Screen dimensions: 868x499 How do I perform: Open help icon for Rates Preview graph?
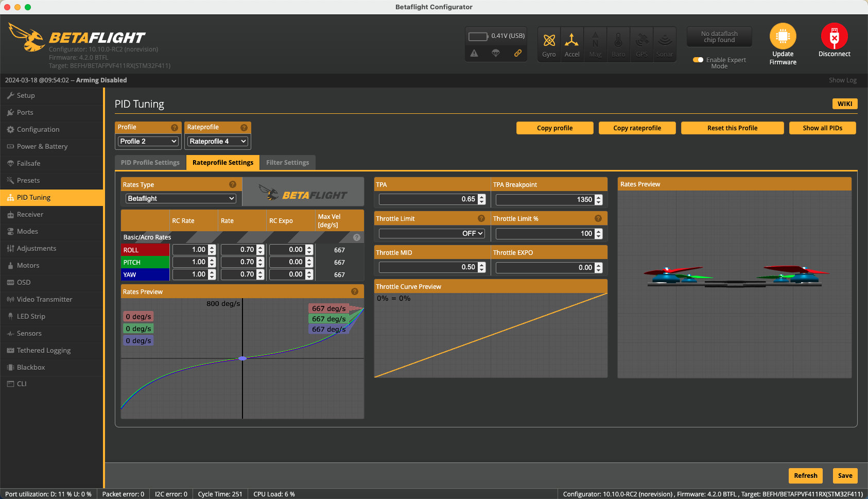pyautogui.click(x=355, y=291)
